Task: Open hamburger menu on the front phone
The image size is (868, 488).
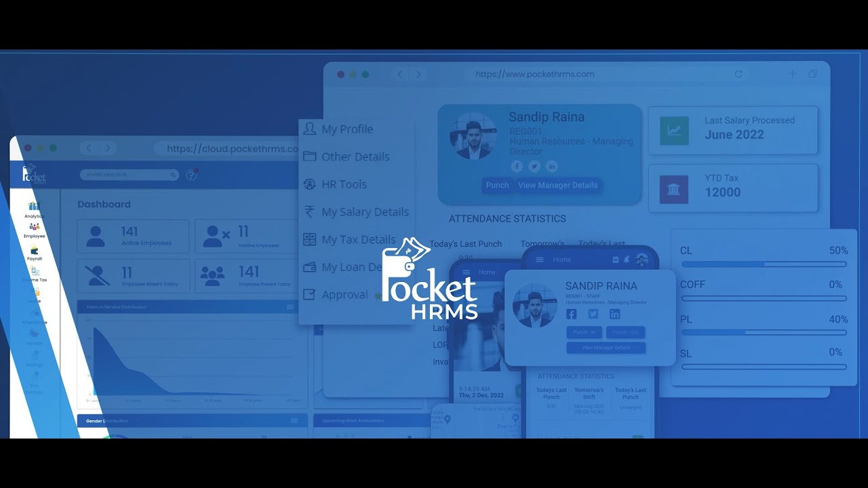Action: point(540,260)
